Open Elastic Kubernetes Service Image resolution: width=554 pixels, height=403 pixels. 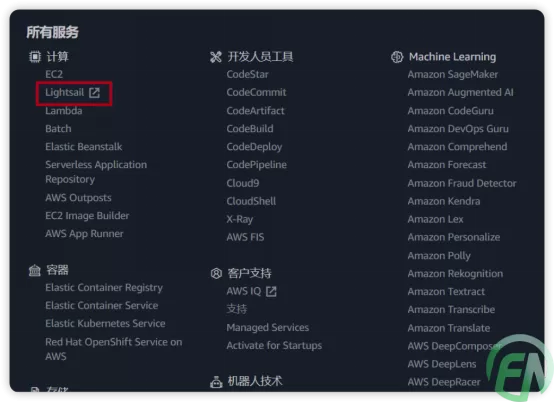pos(105,324)
